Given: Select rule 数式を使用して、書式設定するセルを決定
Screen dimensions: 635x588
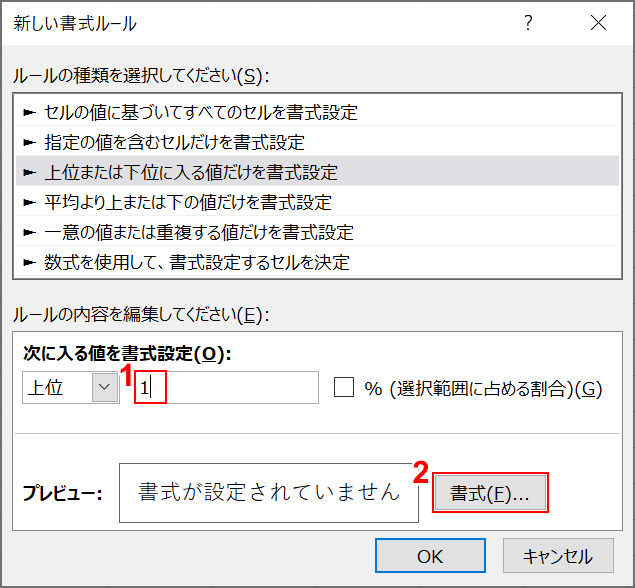Looking at the screenshot, I should click(318, 262).
